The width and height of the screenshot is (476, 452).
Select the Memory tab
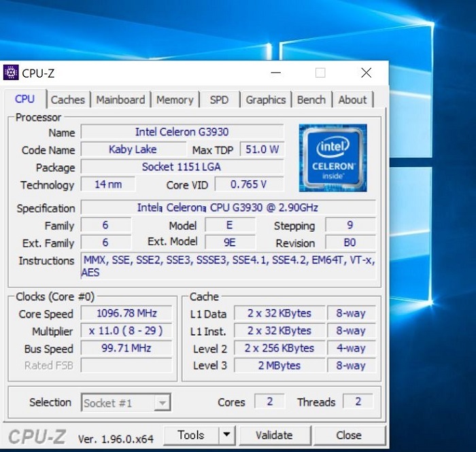tap(175, 100)
